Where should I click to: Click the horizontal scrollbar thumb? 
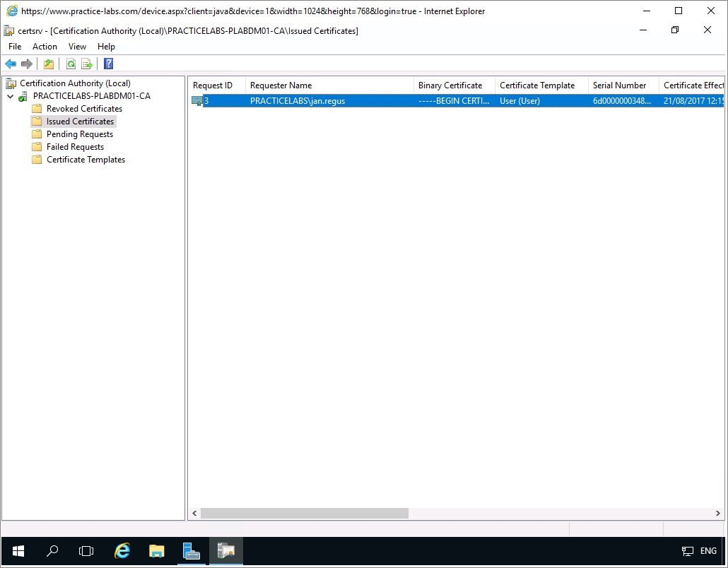[304, 513]
